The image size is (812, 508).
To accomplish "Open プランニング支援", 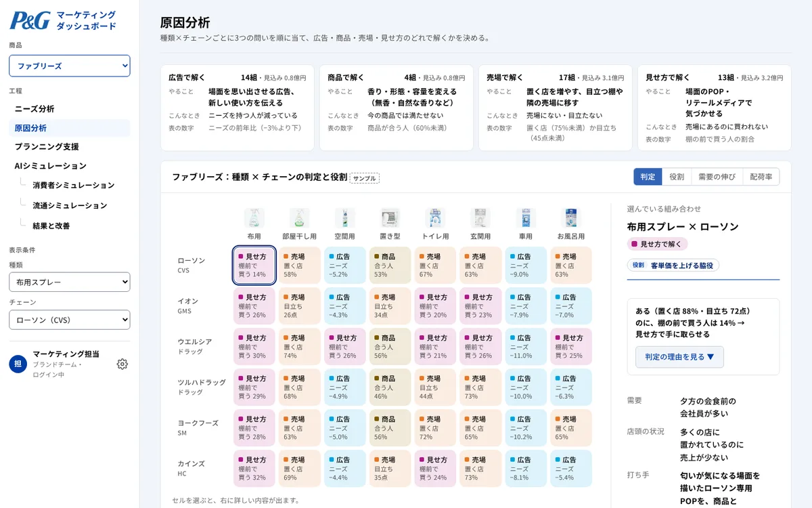I will tap(70, 147).
